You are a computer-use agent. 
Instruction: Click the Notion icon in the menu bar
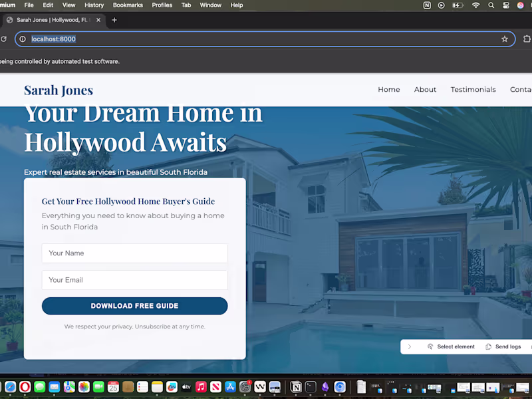pyautogui.click(x=426, y=5)
